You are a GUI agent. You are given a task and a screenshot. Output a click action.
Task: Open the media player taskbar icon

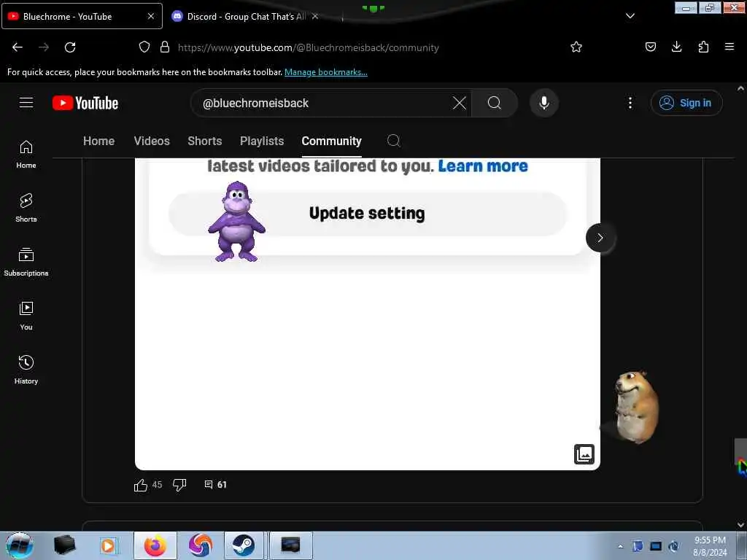tap(108, 545)
